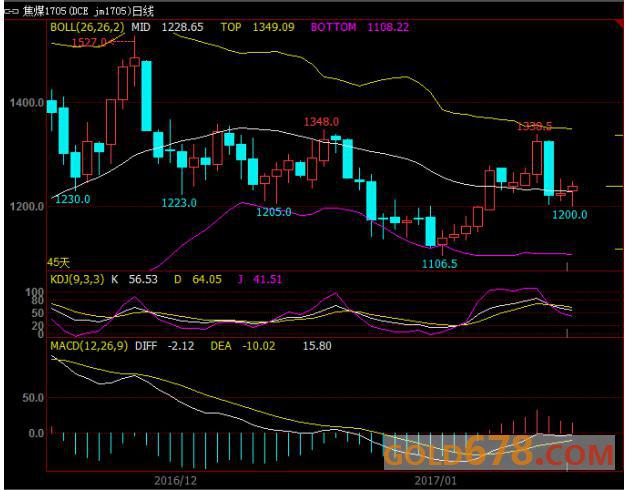
Task: Select the 1106.5 low price marker
Action: click(439, 264)
